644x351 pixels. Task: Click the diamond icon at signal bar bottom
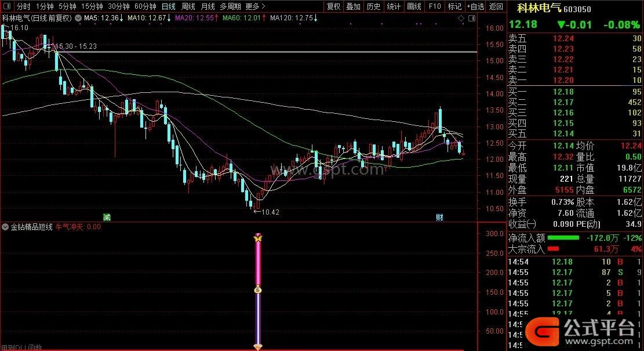(258, 348)
